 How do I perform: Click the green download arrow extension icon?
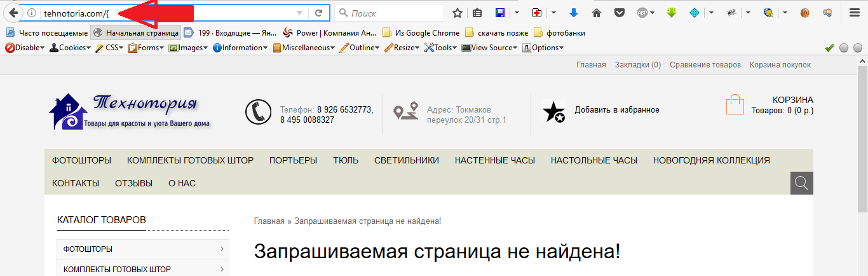point(672,13)
